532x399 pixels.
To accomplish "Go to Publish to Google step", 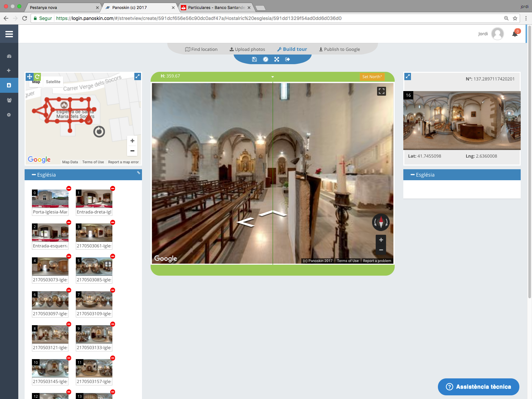I will tap(339, 49).
